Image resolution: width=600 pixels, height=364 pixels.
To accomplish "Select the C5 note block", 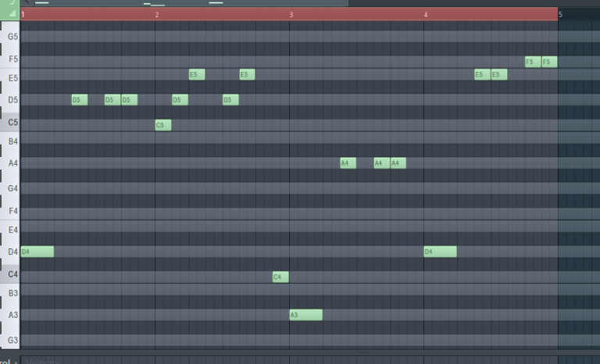I will tap(163, 125).
